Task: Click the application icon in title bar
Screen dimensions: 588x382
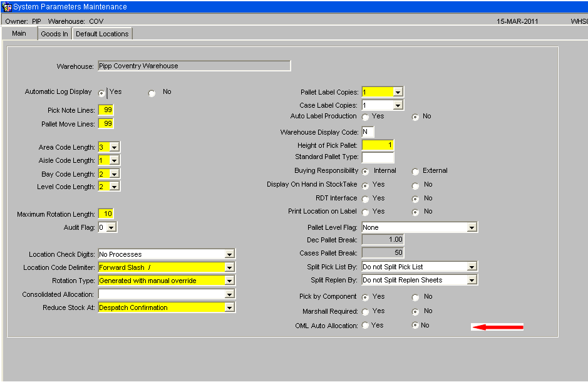Action: [7, 7]
